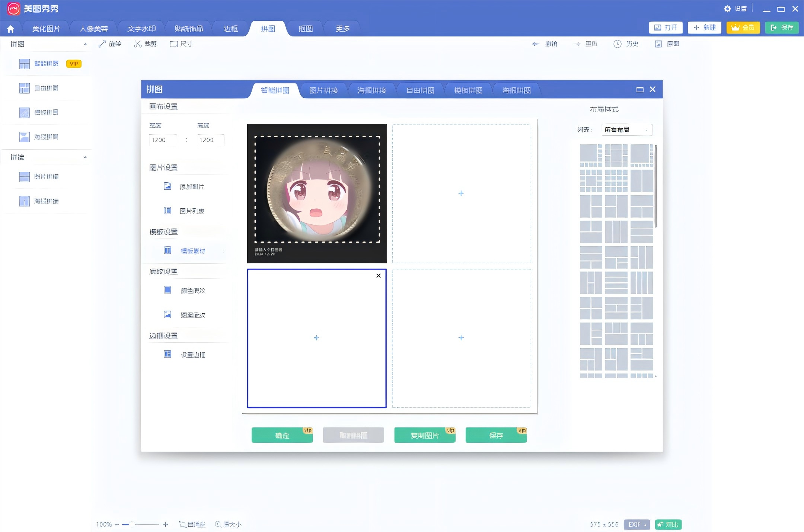
Task: Show the 原图 original image
Action: tap(667, 44)
